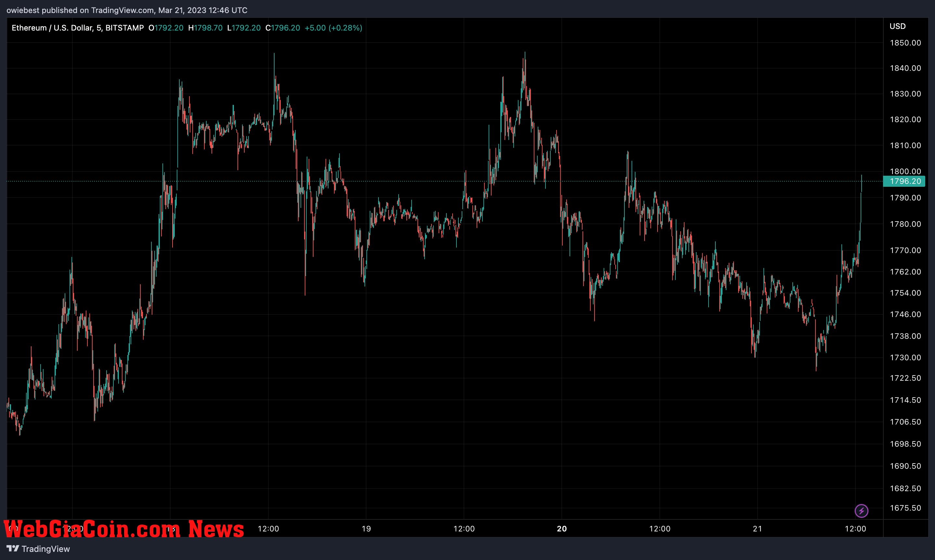
Task: Click the 1706.50 price axis label
Action: [x=905, y=422]
